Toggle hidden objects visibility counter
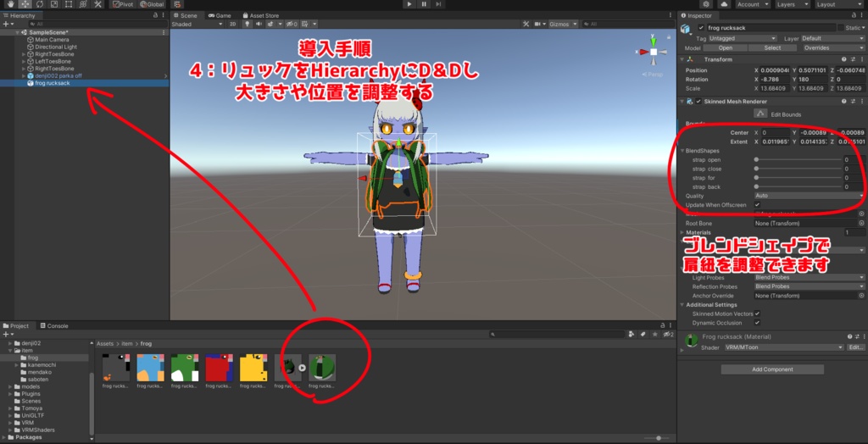 click(x=292, y=25)
